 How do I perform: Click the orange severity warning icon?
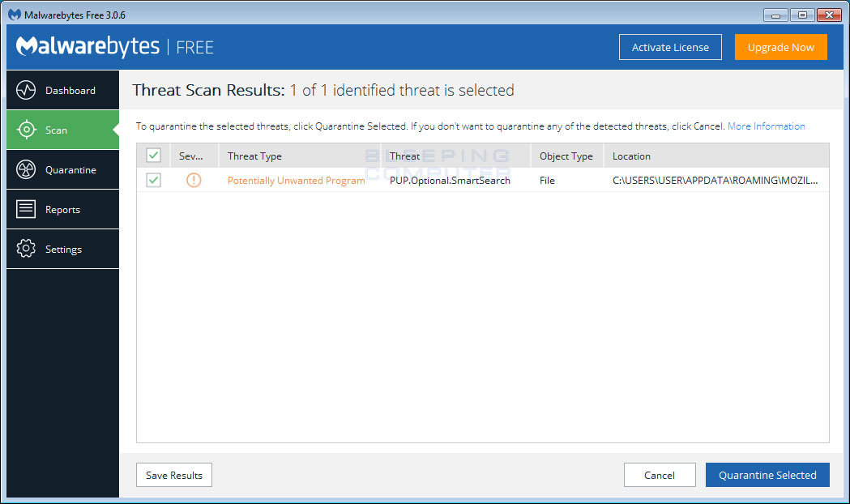[x=194, y=180]
